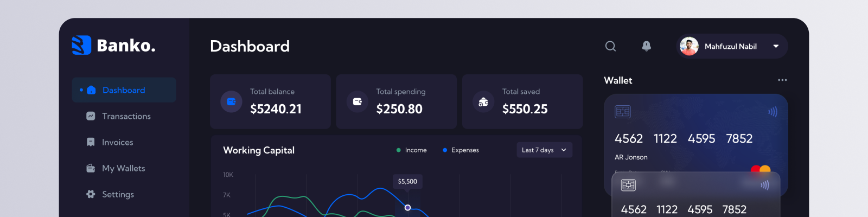Go to Transactions in the sidebar
This screenshot has height=217, width=868.
pyautogui.click(x=126, y=116)
